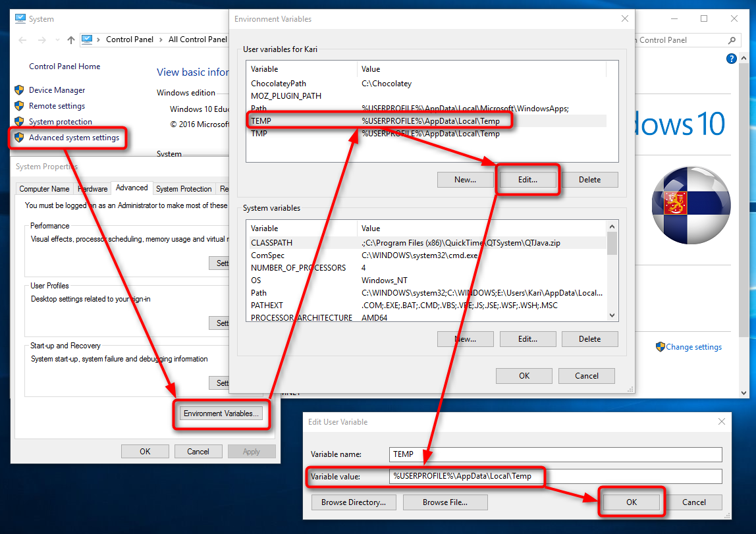Screen dimensions: 756x534
Task: Click the system variables scroll down arrow
Action: click(x=612, y=315)
